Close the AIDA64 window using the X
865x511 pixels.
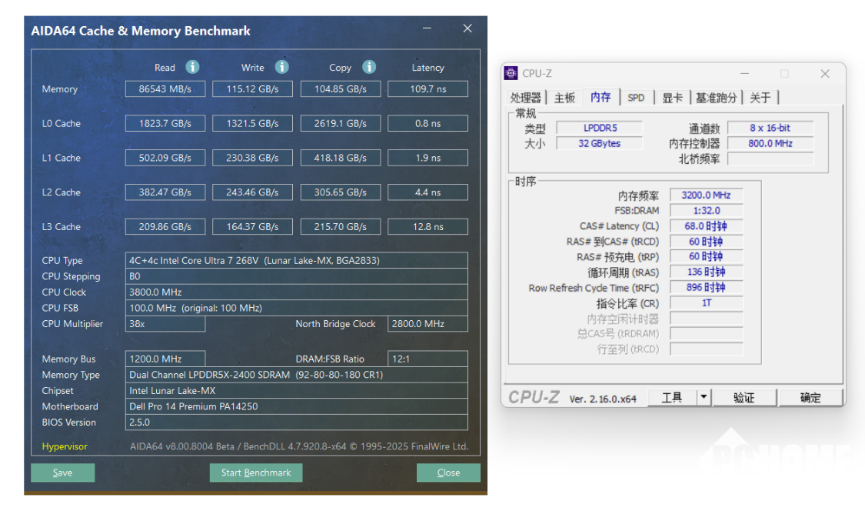465,30
